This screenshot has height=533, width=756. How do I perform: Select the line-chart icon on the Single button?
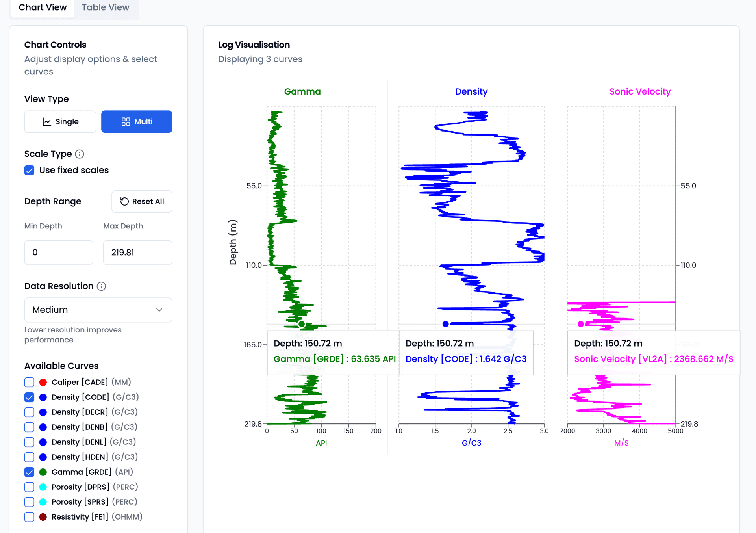click(47, 121)
